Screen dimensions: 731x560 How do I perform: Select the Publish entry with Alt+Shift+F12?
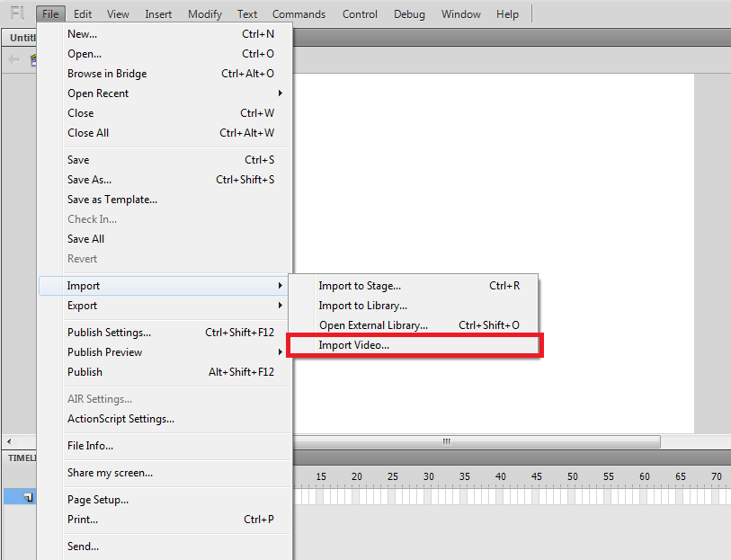(165, 372)
